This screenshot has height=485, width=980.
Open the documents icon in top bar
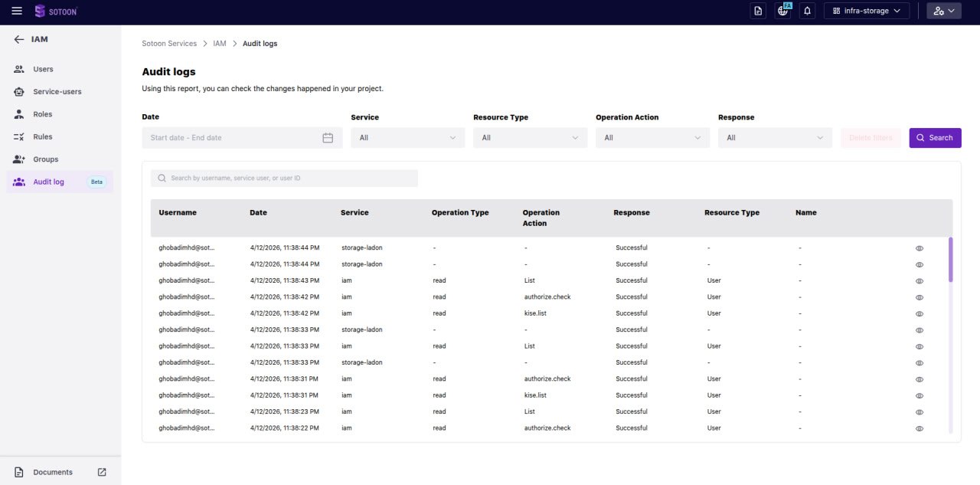pos(758,11)
